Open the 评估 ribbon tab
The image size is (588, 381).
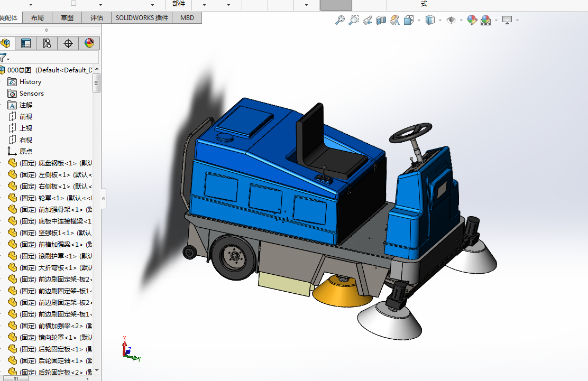tap(96, 17)
